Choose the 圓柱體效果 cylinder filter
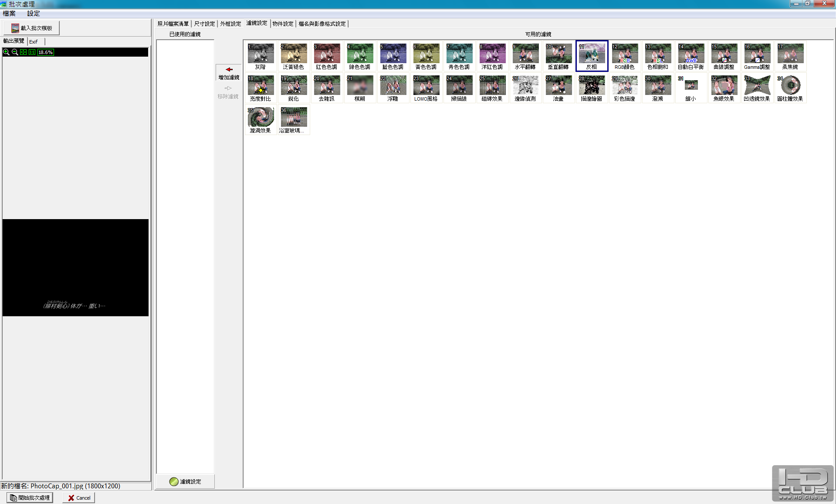The height and width of the screenshot is (504, 836). coord(790,88)
